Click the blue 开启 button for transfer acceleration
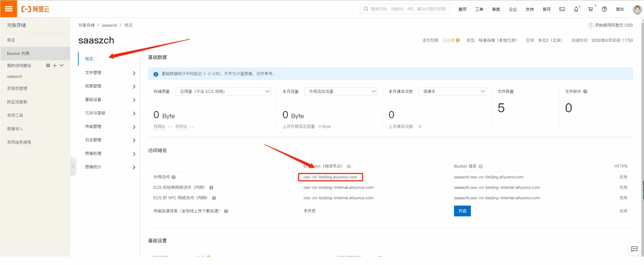 click(x=462, y=211)
